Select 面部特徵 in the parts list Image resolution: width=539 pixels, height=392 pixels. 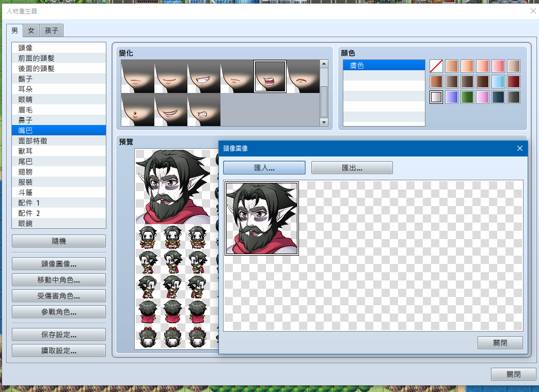coord(59,140)
